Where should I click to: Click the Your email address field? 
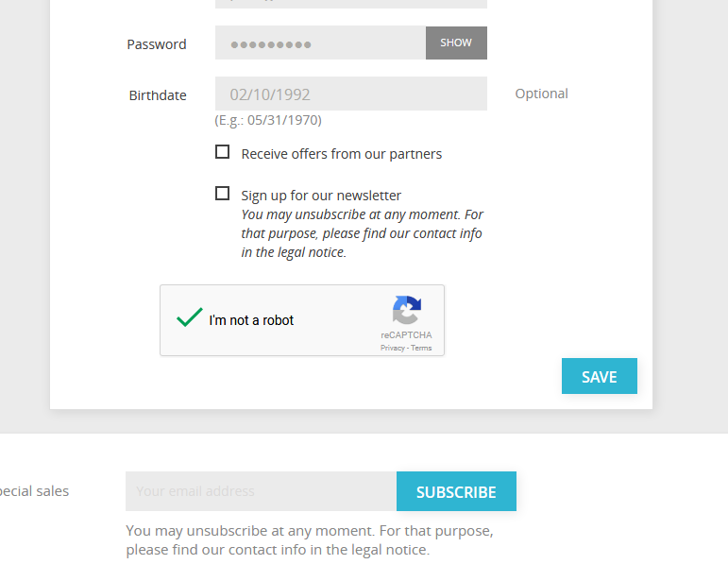(261, 491)
